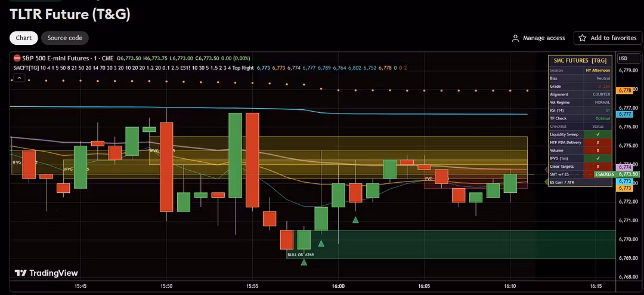Click the TradingView logo

tap(46, 273)
